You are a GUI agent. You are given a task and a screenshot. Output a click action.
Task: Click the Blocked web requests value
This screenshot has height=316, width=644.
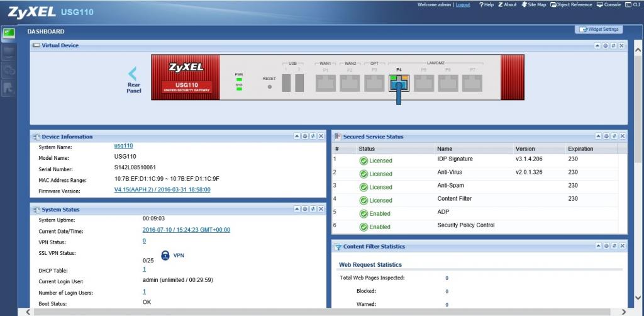coord(447,291)
